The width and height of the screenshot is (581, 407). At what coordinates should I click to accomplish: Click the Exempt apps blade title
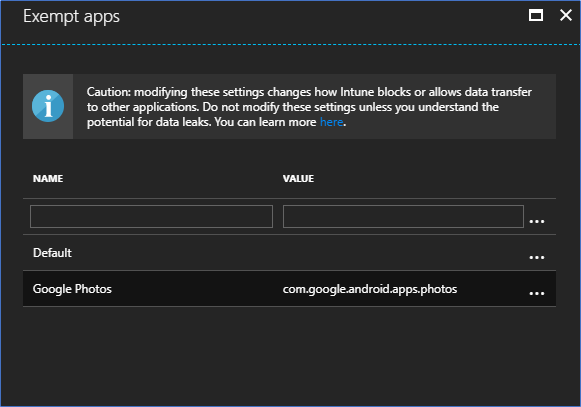point(71,16)
